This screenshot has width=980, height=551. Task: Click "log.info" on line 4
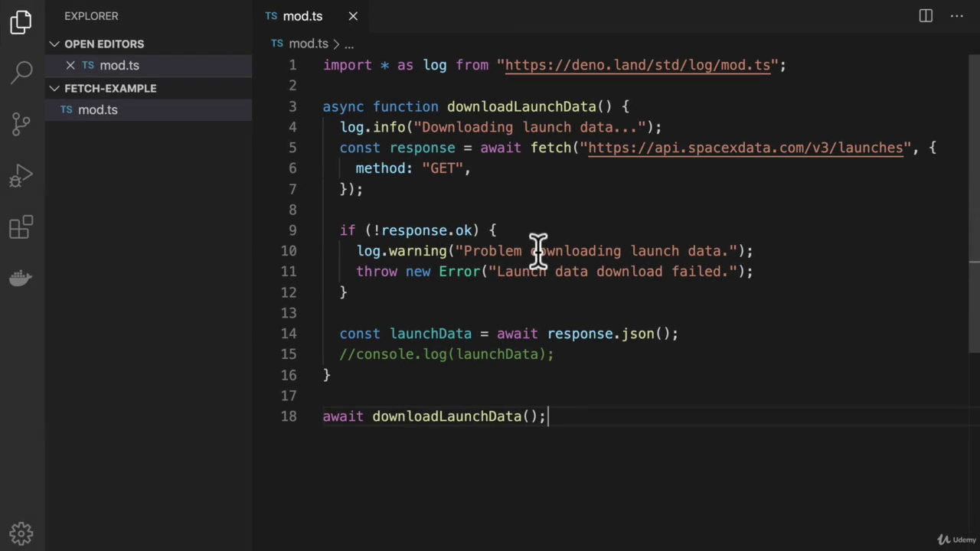[x=373, y=127]
